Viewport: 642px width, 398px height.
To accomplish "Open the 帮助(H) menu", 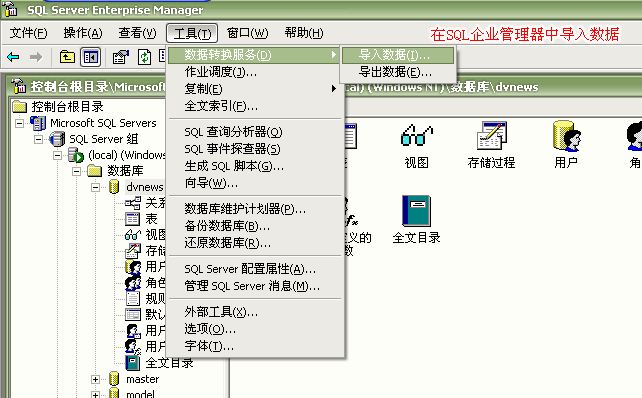I will pyautogui.click(x=304, y=33).
